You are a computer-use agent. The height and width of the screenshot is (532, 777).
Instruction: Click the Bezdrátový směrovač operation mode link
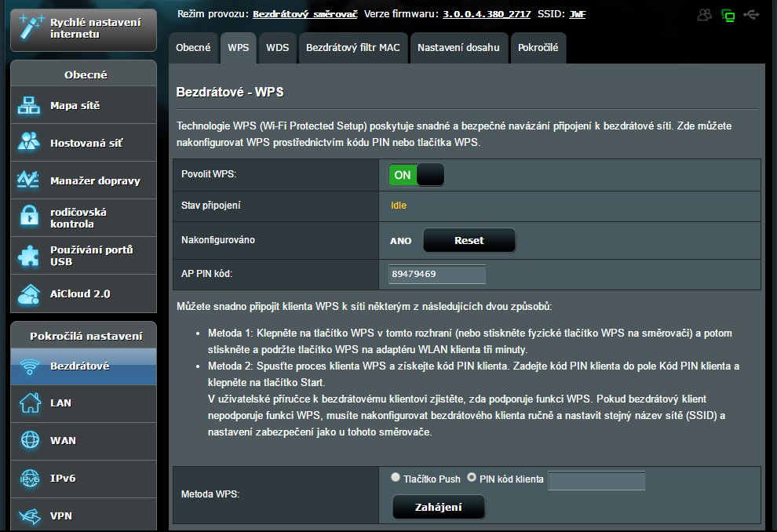click(305, 14)
